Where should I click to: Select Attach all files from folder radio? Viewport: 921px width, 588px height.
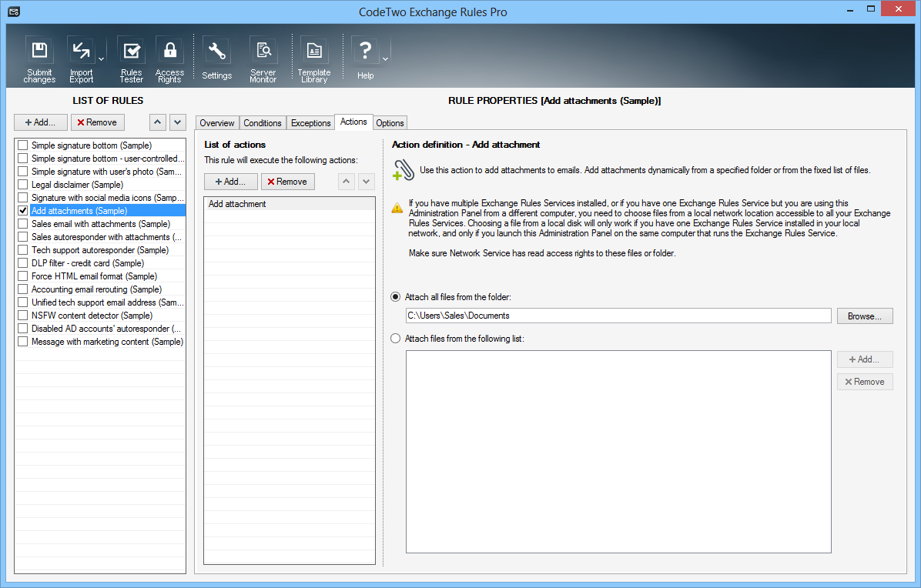point(396,297)
